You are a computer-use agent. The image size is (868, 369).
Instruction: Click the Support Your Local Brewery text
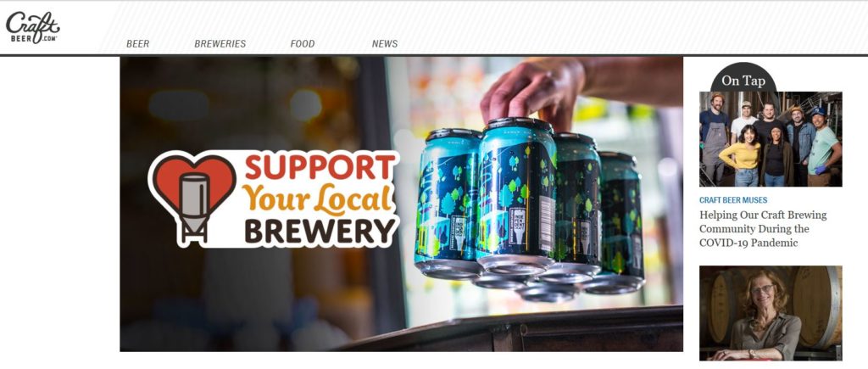(x=320, y=198)
